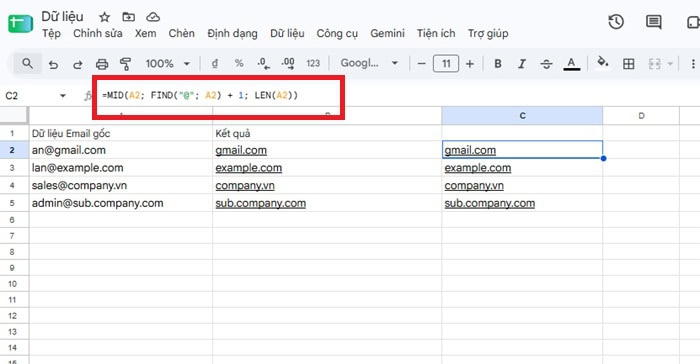
Task: Open the Chỉnh sửa menu
Action: [98, 33]
